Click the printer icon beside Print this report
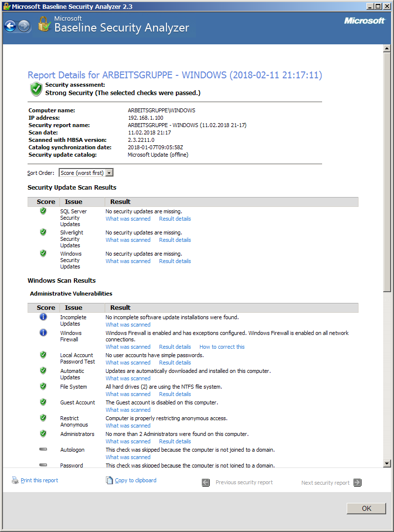Screen dimensions: 394x532 click(15, 480)
